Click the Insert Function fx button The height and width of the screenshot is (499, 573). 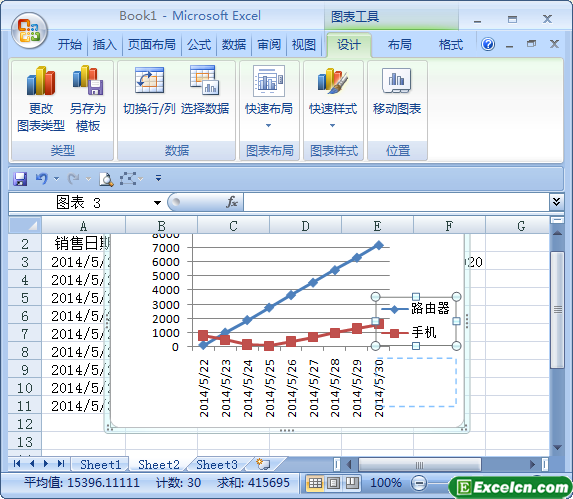click(x=232, y=202)
